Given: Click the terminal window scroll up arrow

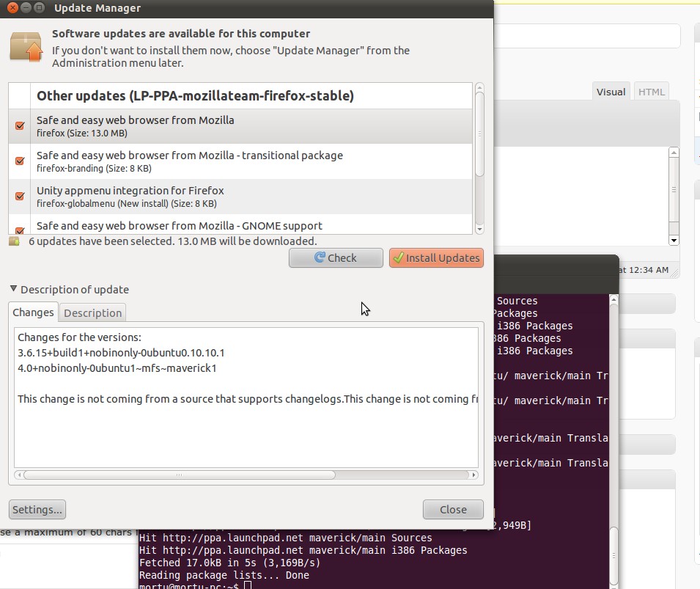Looking at the screenshot, I should point(614,299).
